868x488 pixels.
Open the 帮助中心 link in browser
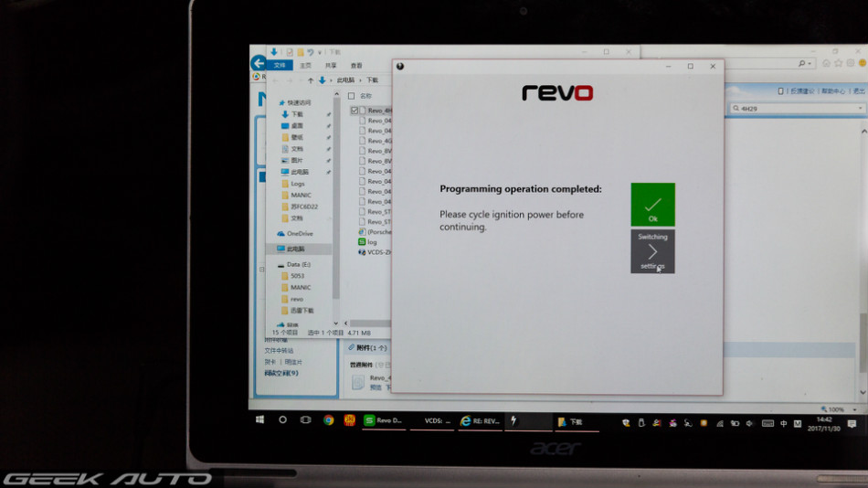(833, 90)
